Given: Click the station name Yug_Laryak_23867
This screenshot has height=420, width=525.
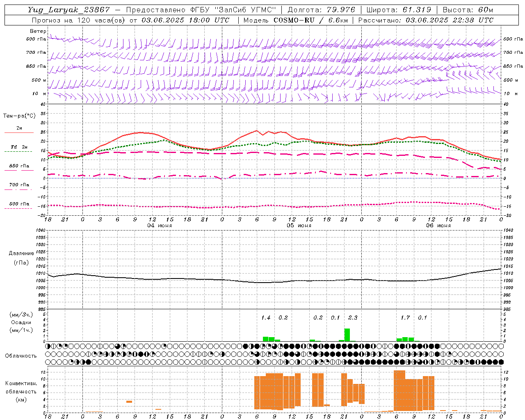Looking at the screenshot, I should coord(69,10).
